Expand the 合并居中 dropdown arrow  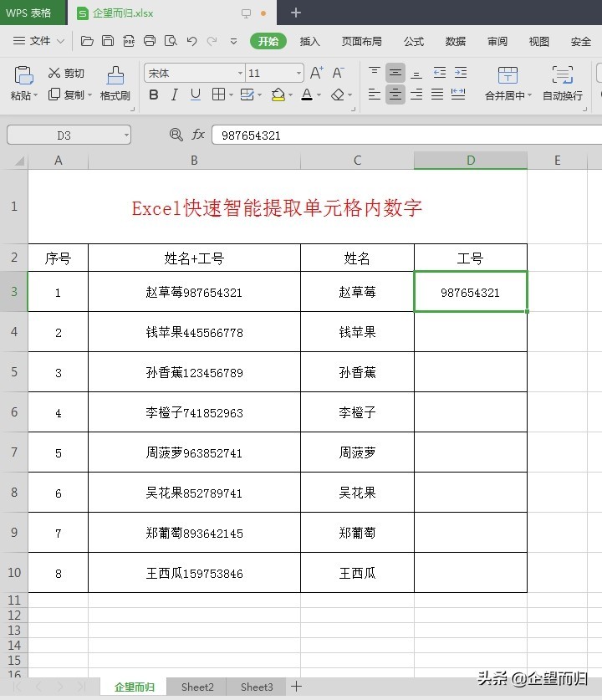[x=530, y=95]
